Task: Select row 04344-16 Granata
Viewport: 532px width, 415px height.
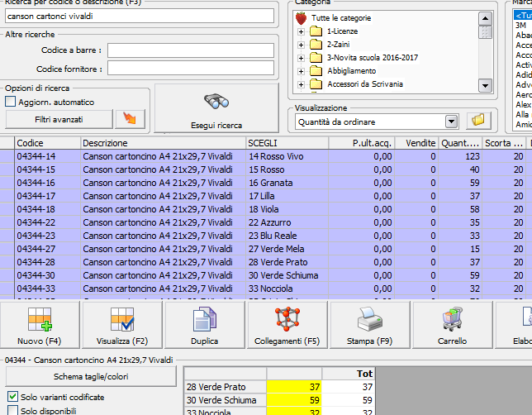Action: coord(266,183)
